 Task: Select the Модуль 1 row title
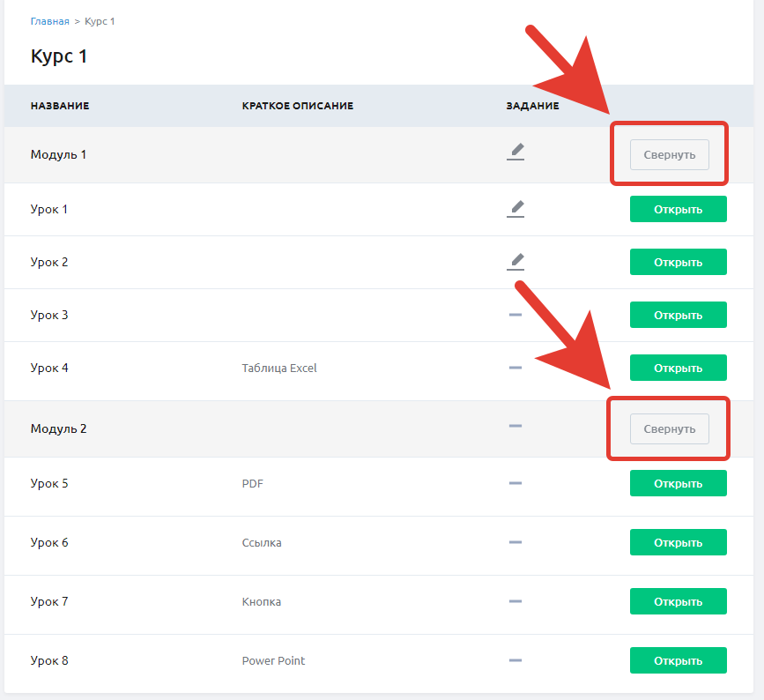58,155
